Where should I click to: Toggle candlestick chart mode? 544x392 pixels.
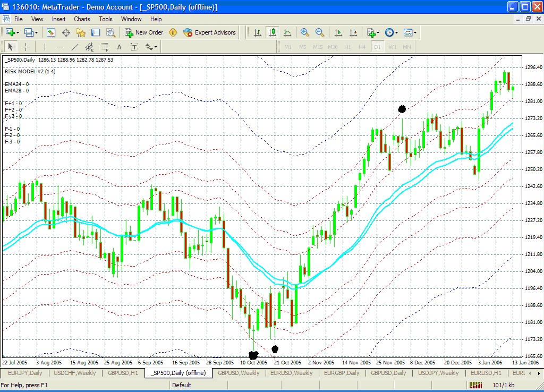click(273, 32)
